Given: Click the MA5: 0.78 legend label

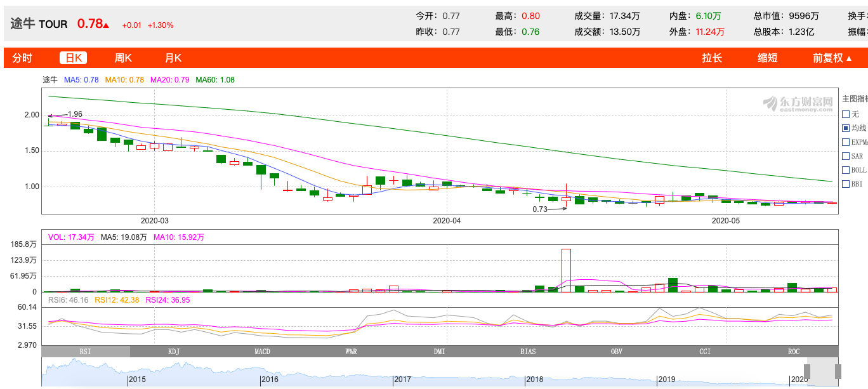Looking at the screenshot, I should click(81, 80).
